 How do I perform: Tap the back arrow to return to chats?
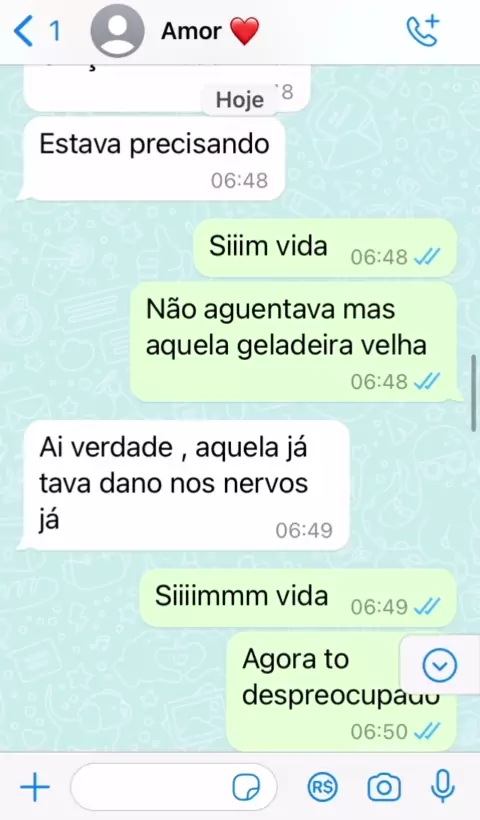pos(24,31)
